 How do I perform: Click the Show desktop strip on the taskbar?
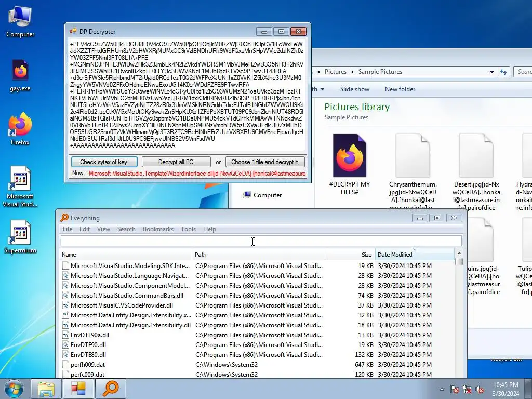coord(528,389)
